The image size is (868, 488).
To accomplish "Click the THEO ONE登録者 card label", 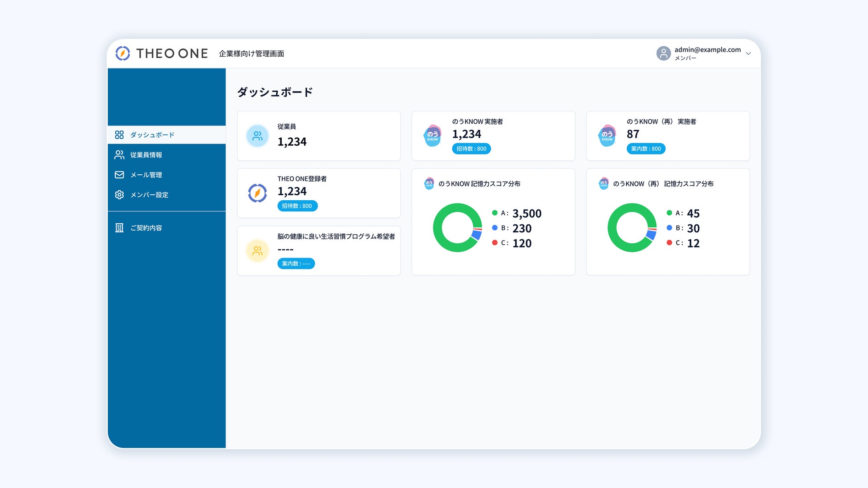I will [302, 179].
